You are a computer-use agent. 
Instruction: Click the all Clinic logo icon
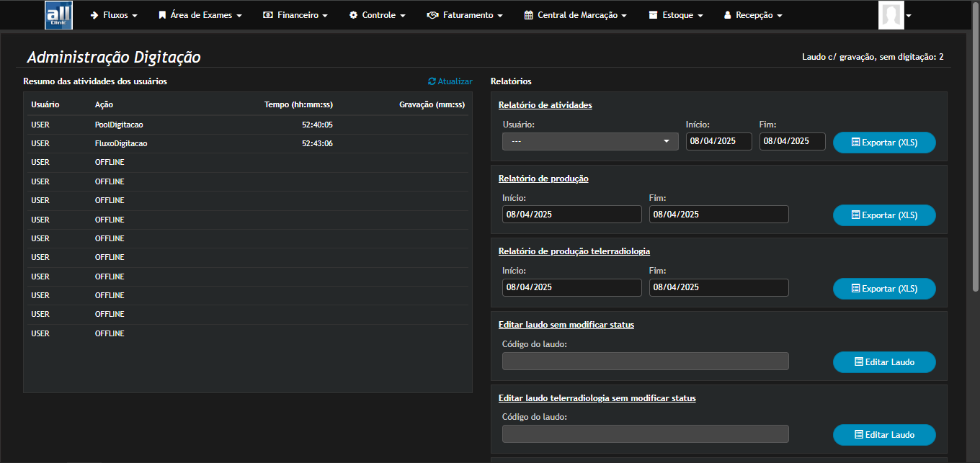point(58,14)
